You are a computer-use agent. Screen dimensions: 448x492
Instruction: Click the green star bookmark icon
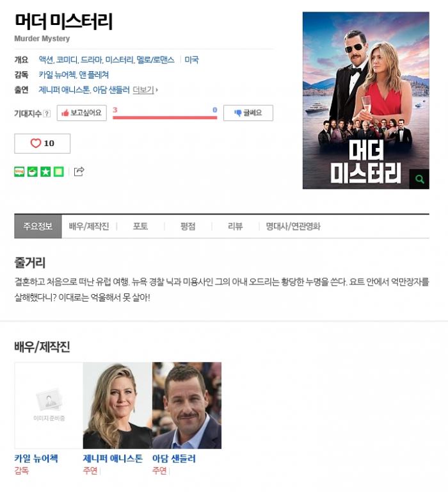45,172
